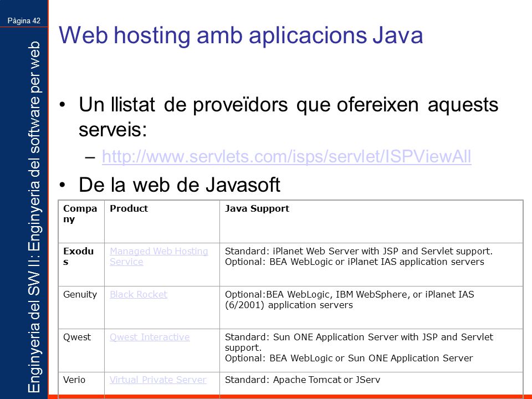Click the Qwest company cell
This screenshot has width=532, height=399.
(x=81, y=350)
